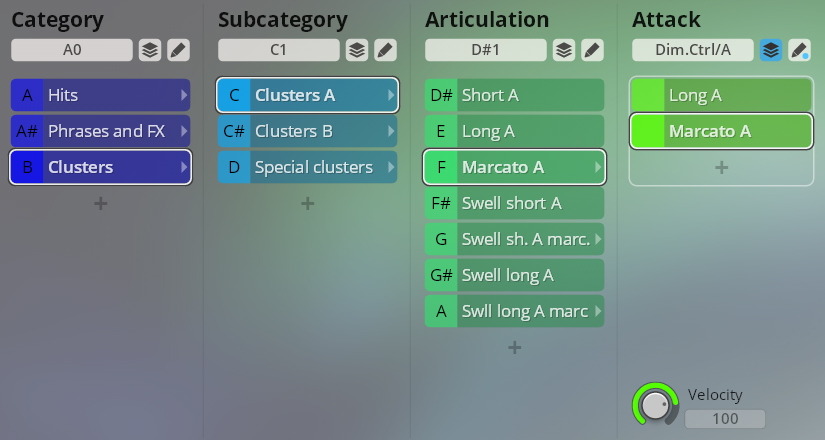The height and width of the screenshot is (440, 825).
Task: Select the Short A articulation
Action: point(514,95)
